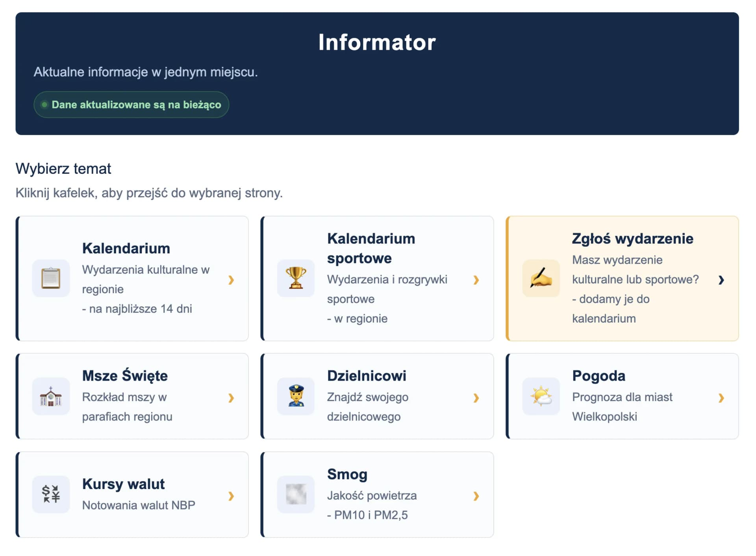Image resolution: width=756 pixels, height=556 pixels.
Task: Click 'Notowania walut NBP' description
Action: pos(139,505)
